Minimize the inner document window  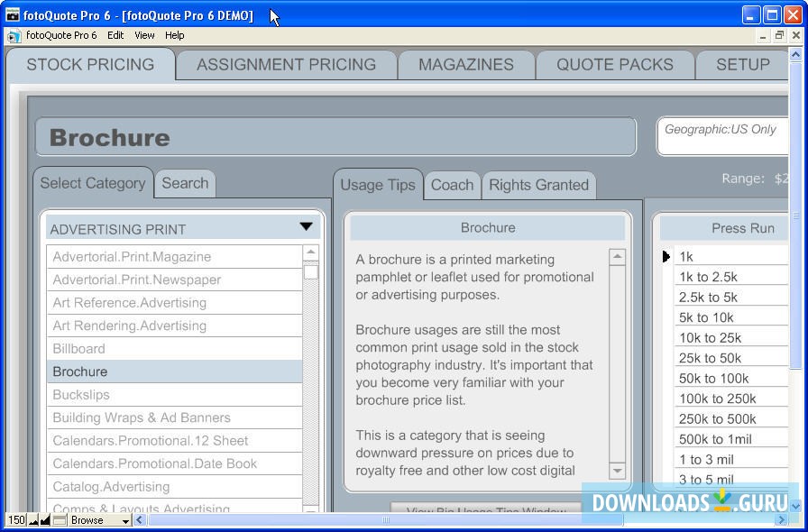coord(763,35)
